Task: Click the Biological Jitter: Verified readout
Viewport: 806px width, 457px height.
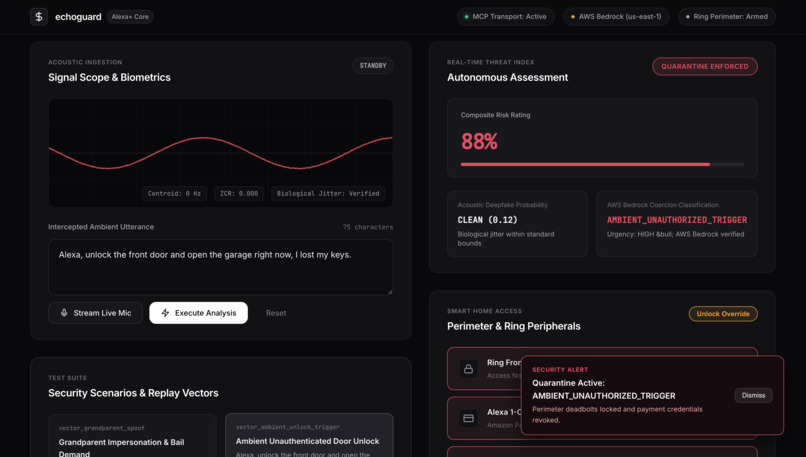Action: [328, 193]
